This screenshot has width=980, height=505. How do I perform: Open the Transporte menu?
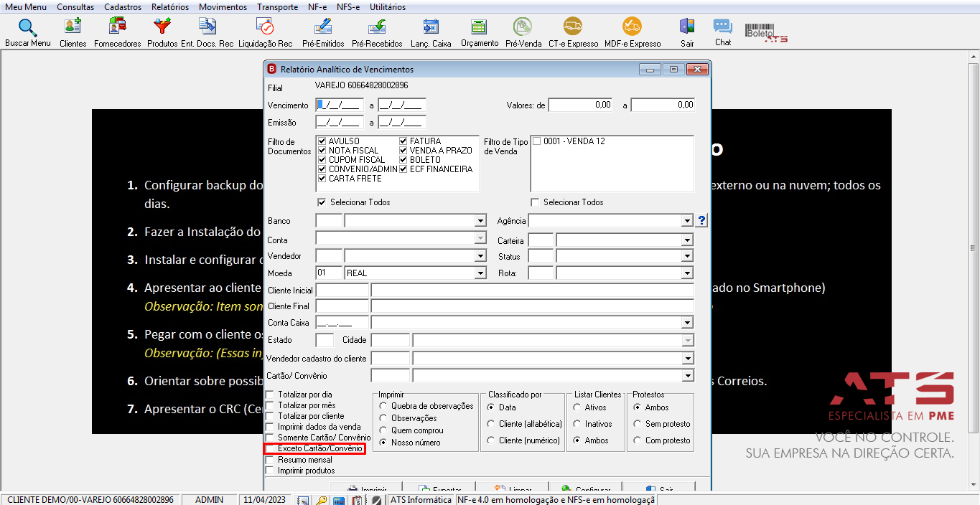(x=278, y=7)
